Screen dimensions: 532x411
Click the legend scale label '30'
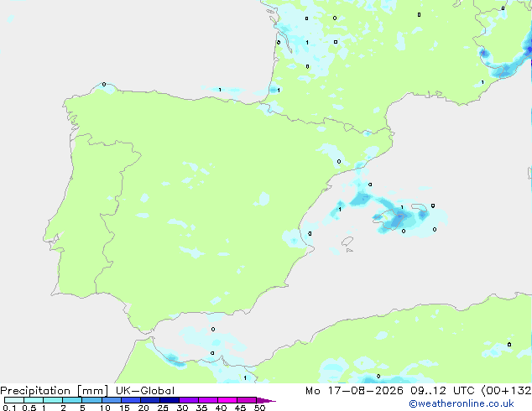point(182,408)
